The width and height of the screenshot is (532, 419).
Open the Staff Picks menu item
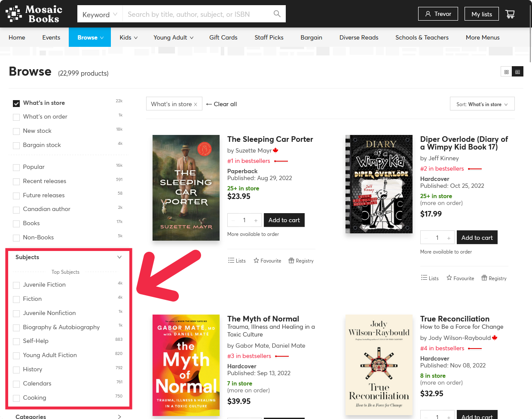tap(269, 37)
